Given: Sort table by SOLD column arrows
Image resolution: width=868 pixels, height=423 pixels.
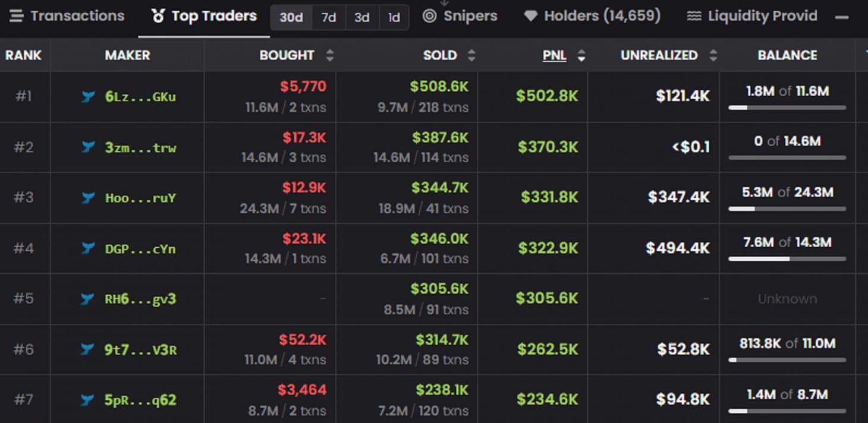Looking at the screenshot, I should 471,55.
